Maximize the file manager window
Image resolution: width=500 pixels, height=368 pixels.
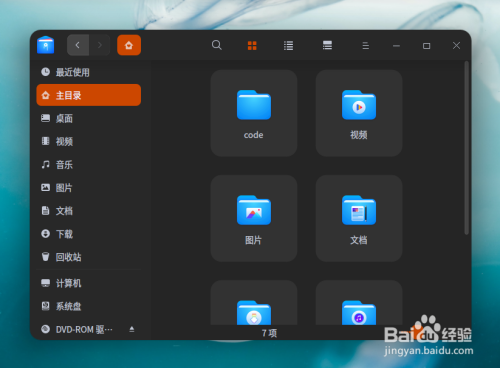click(426, 46)
